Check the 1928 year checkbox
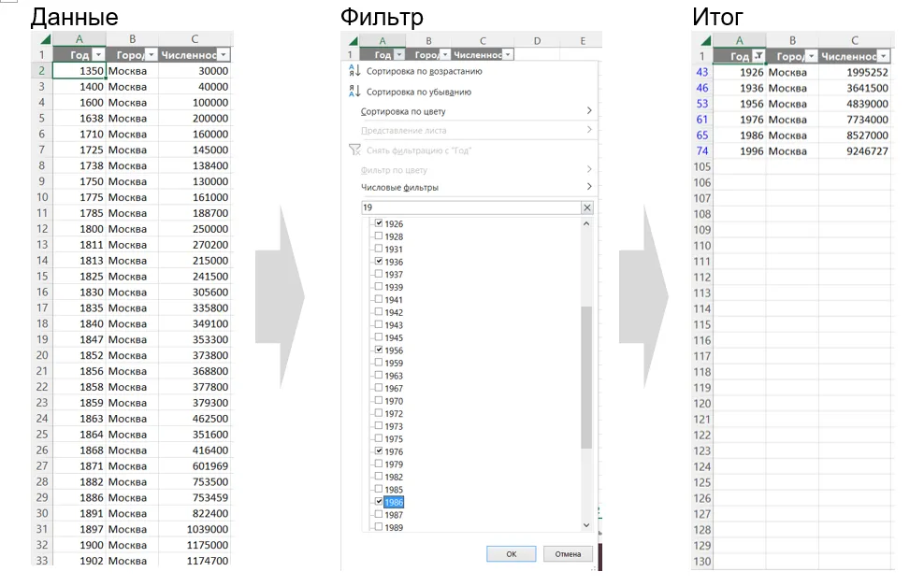The width and height of the screenshot is (924, 586). (379, 236)
